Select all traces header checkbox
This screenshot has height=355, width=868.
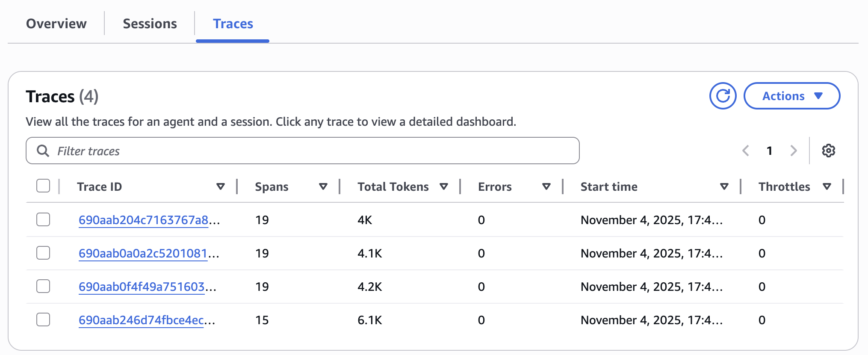[x=43, y=186]
